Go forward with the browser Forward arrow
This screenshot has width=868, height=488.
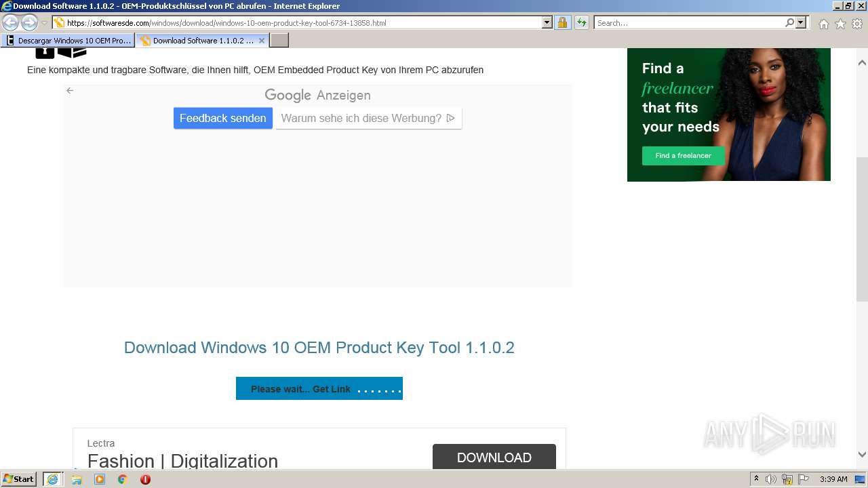tap(29, 22)
